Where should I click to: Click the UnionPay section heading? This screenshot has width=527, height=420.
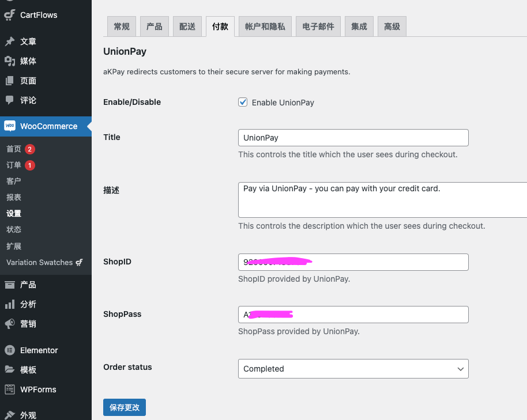click(125, 51)
